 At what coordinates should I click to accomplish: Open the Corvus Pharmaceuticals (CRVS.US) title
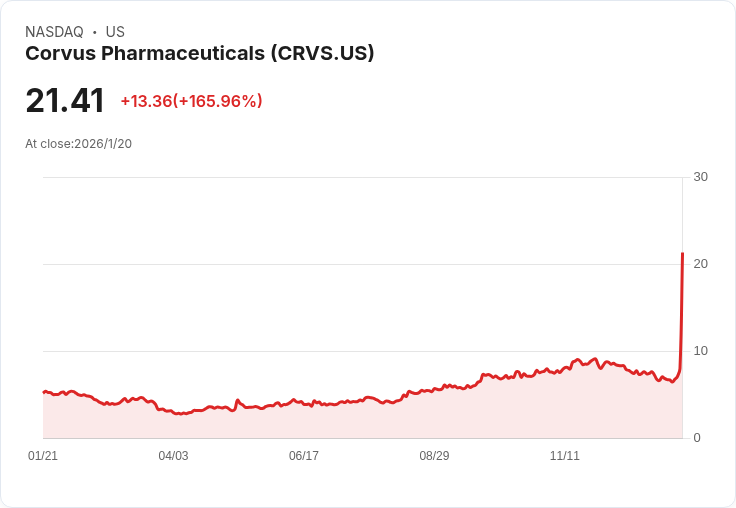click(200, 54)
